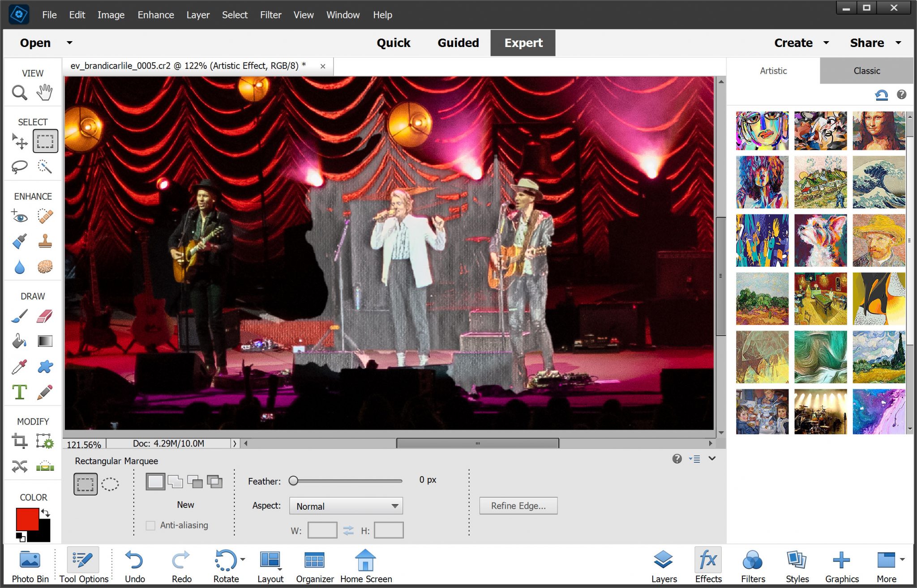Select the Eyedropper tool

(x=20, y=366)
